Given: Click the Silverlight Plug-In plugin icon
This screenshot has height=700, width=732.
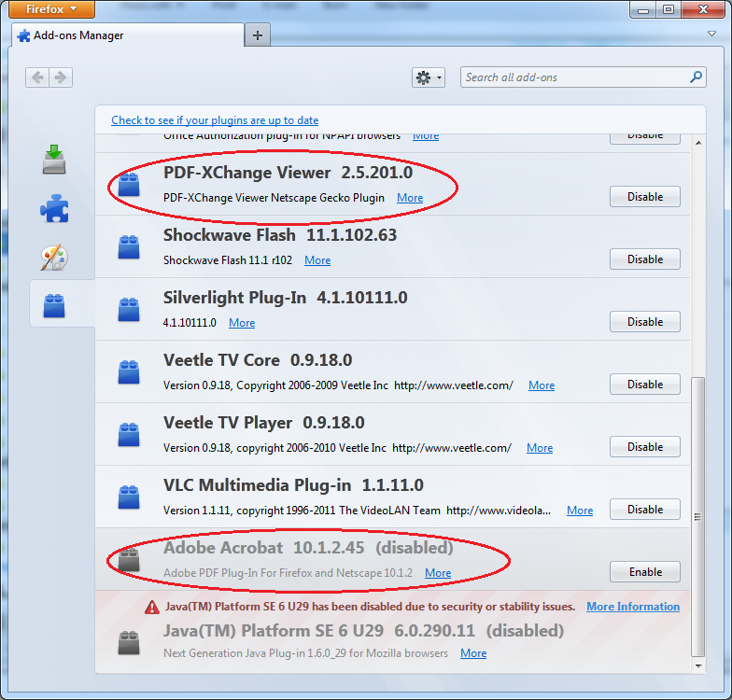Looking at the screenshot, I should coord(129,310).
